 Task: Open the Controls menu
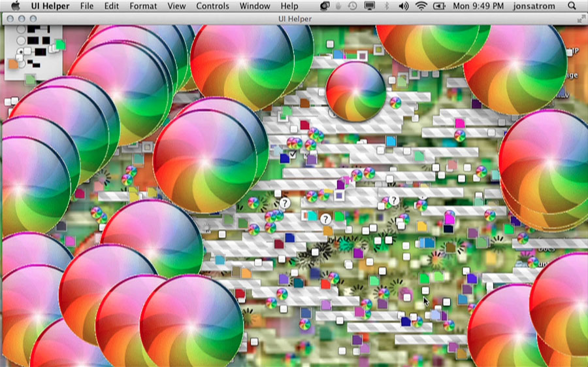(x=212, y=6)
